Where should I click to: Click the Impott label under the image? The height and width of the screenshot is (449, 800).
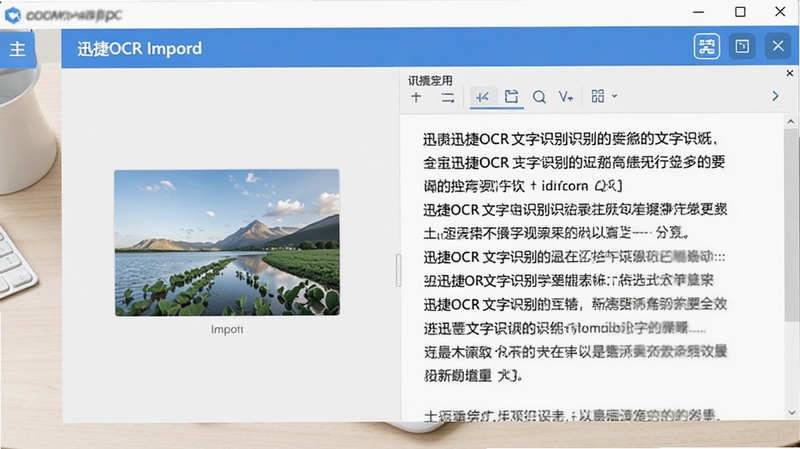pyautogui.click(x=227, y=330)
